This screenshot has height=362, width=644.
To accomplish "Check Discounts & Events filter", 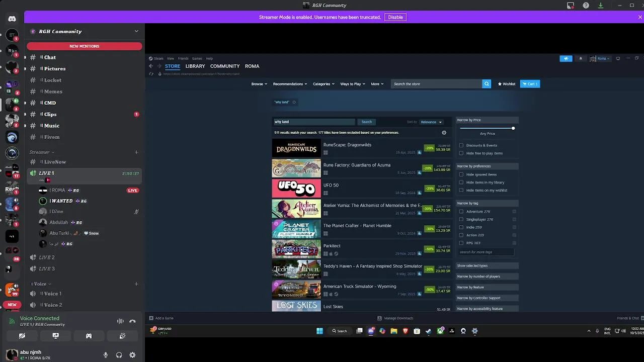I will point(461,145).
